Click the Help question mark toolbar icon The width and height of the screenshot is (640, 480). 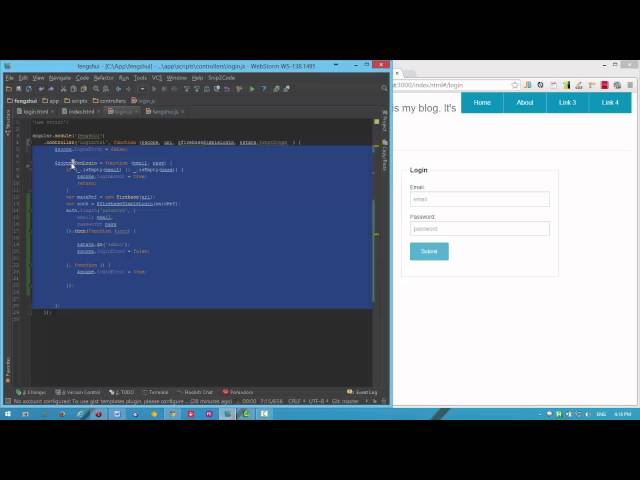click(x=263, y=89)
